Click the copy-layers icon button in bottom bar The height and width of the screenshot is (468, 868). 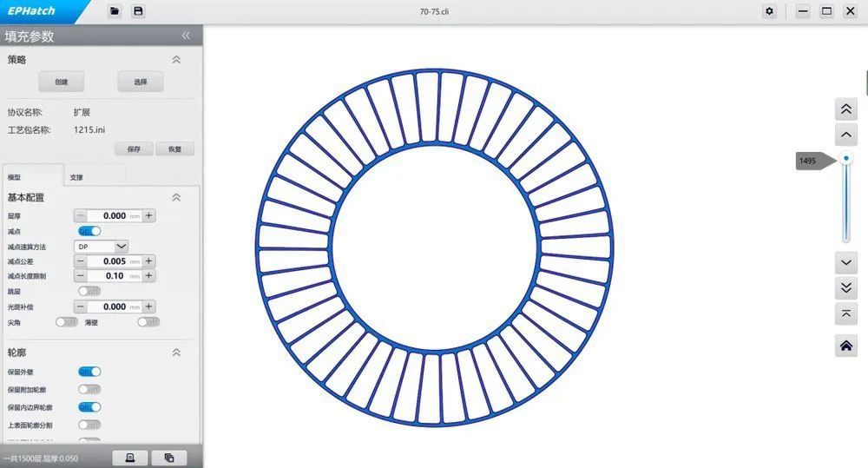point(169,458)
